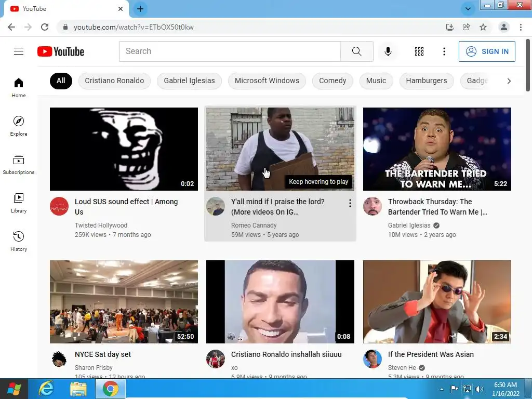
Task: Click Gabriel Iglesias channel avatar
Action: coord(372,206)
